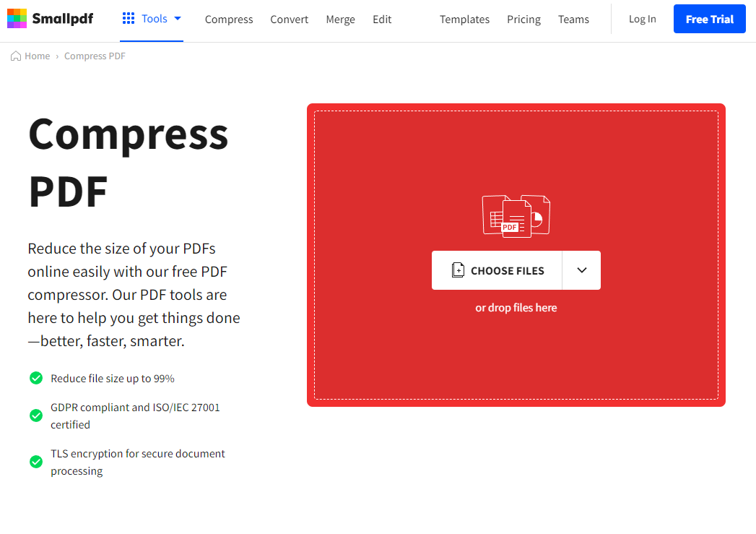Screen dimensions: 756x534
Task: Click 'Reduce file size up to 99%' text
Action: [113, 379]
